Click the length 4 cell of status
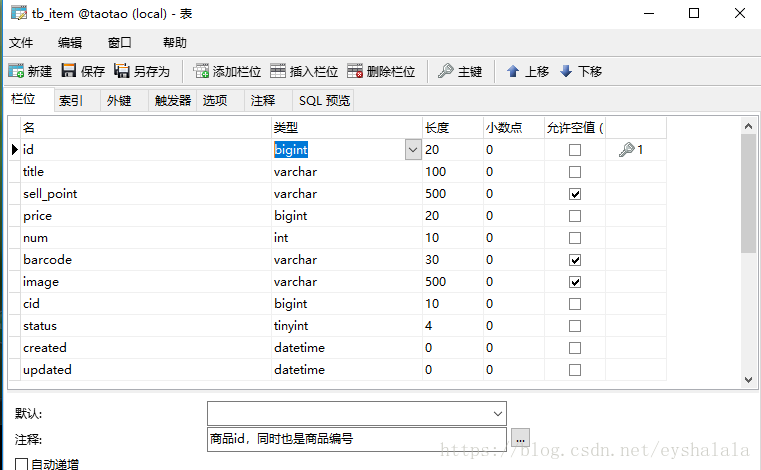Image resolution: width=761 pixels, height=470 pixels. (453, 326)
